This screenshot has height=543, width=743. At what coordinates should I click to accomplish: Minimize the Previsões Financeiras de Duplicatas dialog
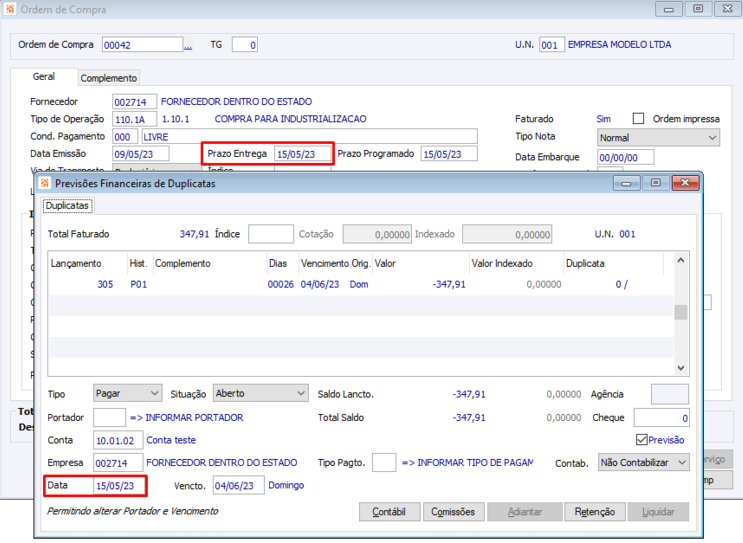tap(627, 183)
